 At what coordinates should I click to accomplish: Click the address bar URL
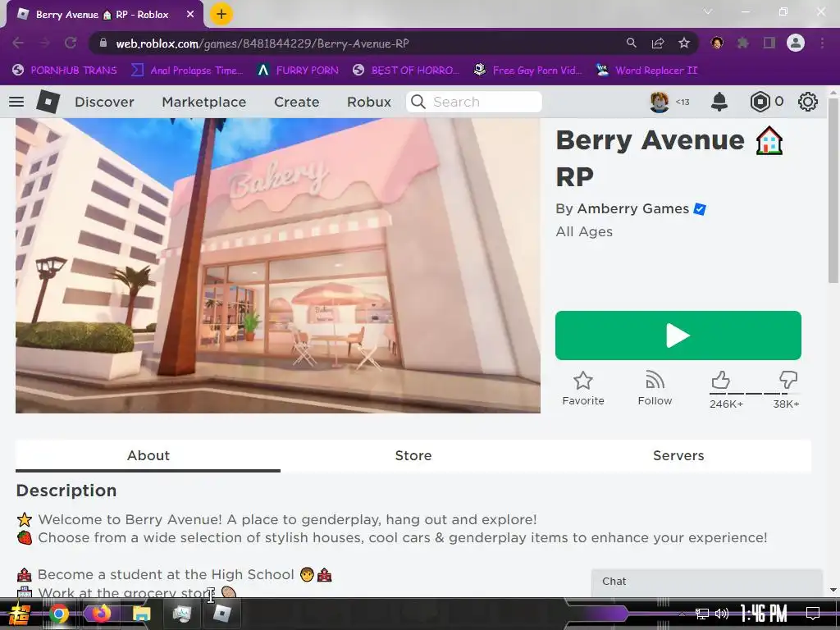(x=262, y=43)
